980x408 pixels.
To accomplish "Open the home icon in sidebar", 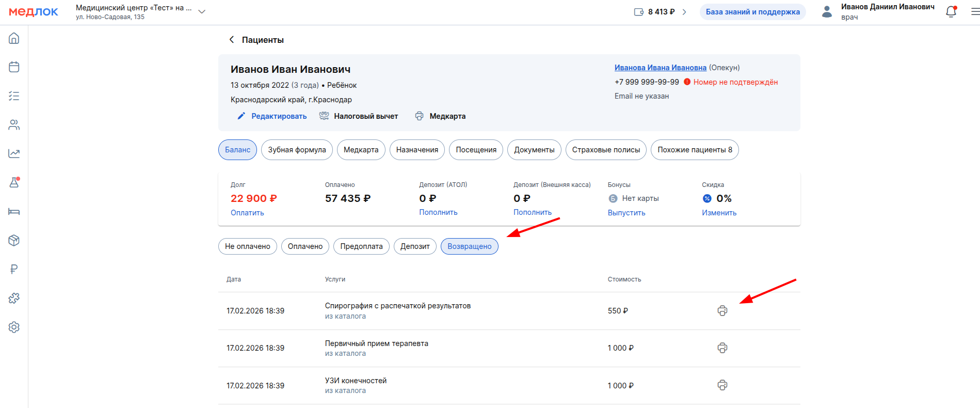I will tap(14, 38).
